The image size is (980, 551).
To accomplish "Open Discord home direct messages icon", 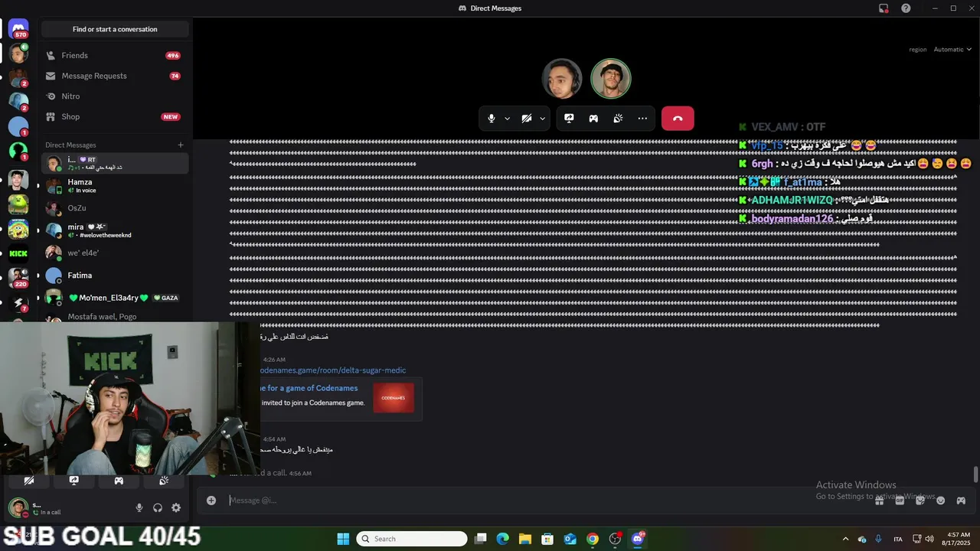I will [x=18, y=28].
